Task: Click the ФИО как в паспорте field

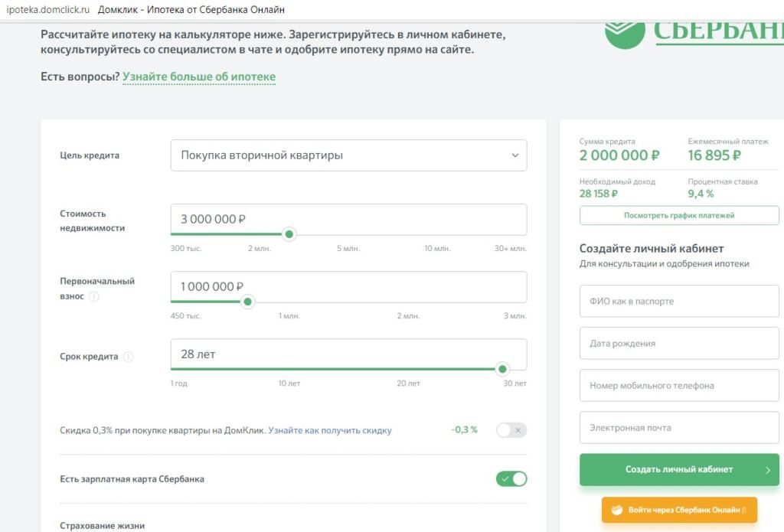Action: [x=678, y=302]
